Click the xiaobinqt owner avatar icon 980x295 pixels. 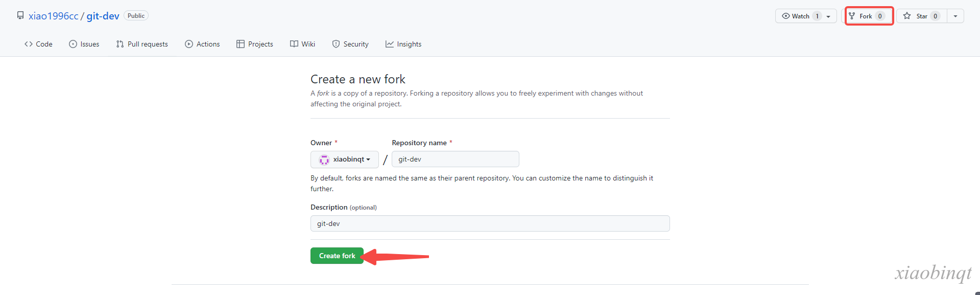tap(324, 160)
